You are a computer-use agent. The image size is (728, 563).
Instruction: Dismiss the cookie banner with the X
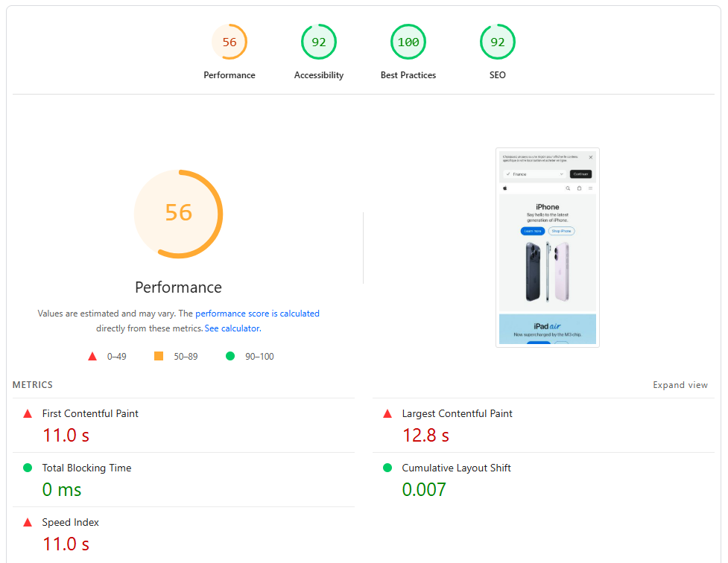click(x=591, y=157)
